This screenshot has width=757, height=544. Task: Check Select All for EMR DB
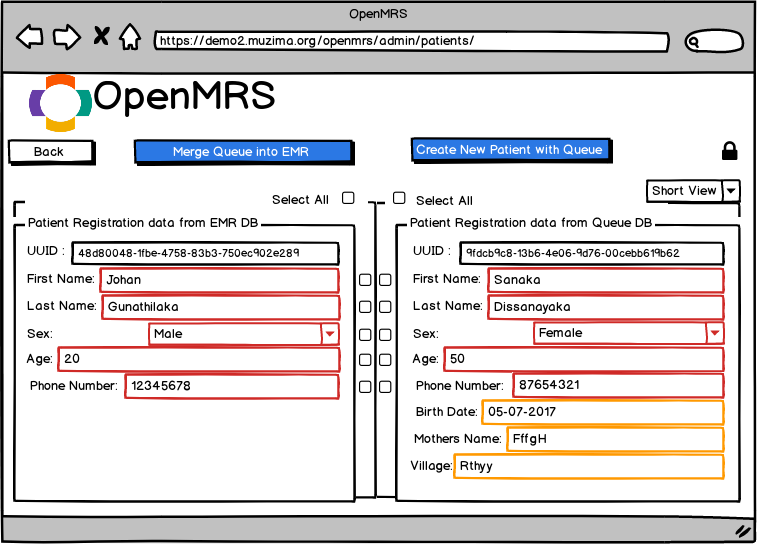click(x=348, y=198)
